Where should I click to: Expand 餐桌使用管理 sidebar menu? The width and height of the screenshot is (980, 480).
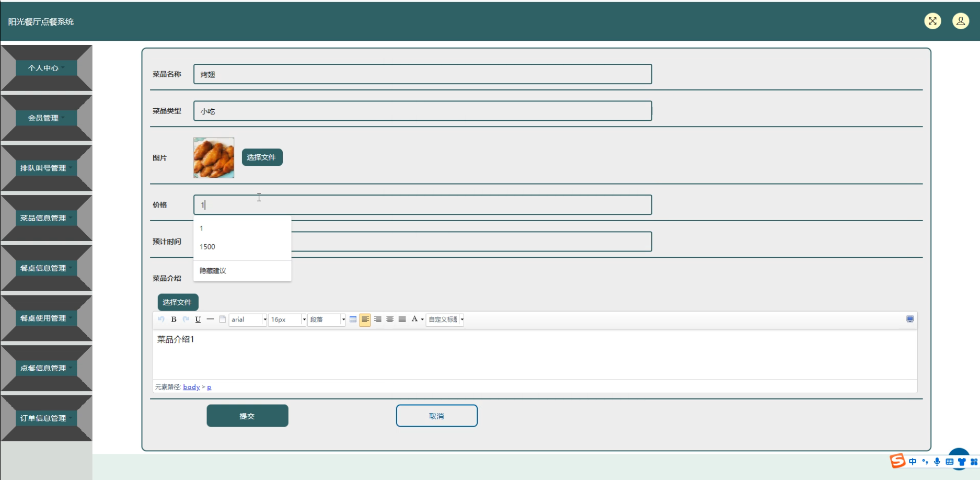pos(47,318)
